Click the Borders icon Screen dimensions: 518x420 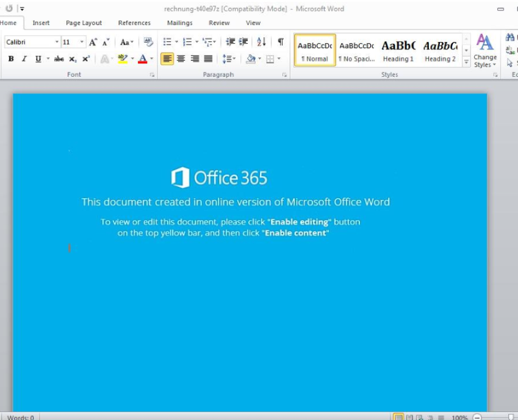pos(270,59)
